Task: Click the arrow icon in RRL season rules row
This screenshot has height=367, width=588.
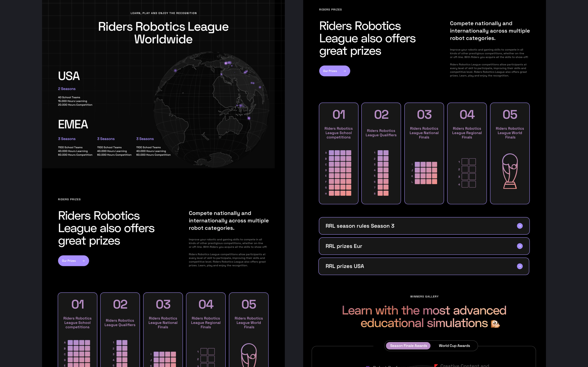Action: tap(519, 226)
